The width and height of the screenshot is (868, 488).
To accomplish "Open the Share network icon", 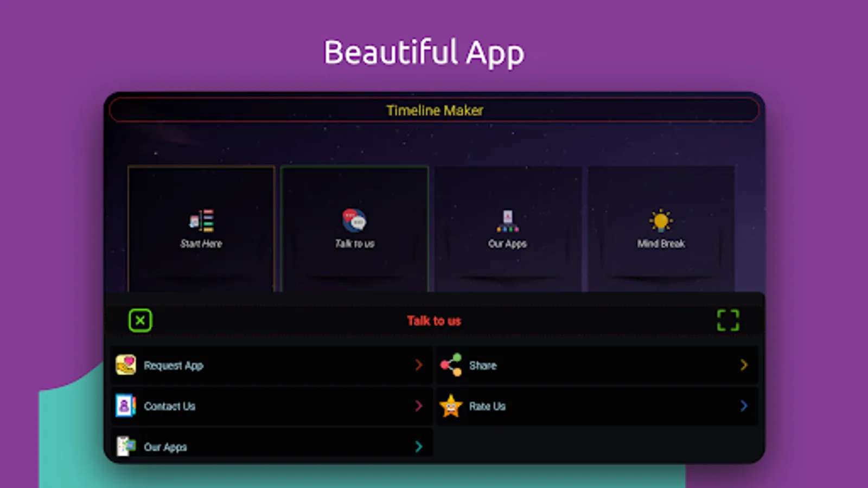I will point(451,365).
